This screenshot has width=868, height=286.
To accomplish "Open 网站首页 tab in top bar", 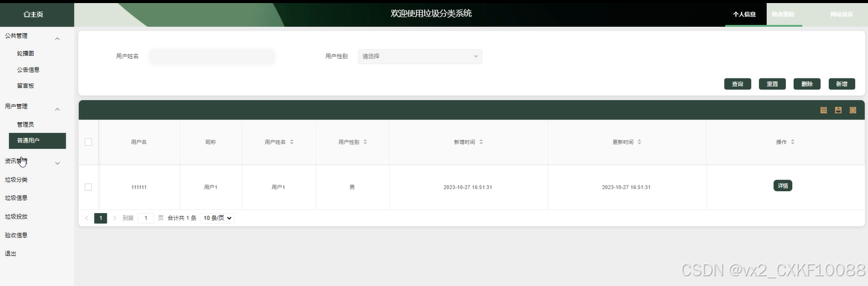I will tap(842, 14).
